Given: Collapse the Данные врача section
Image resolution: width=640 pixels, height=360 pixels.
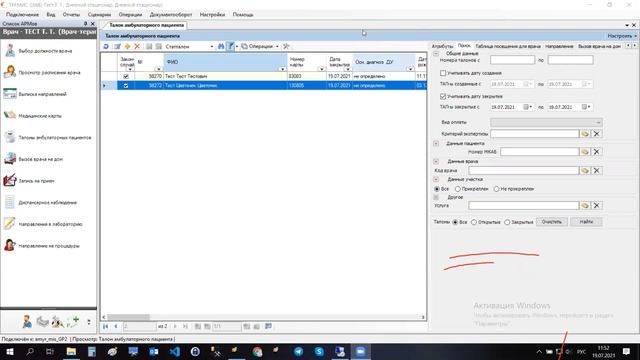Looking at the screenshot, I should click(x=436, y=162).
